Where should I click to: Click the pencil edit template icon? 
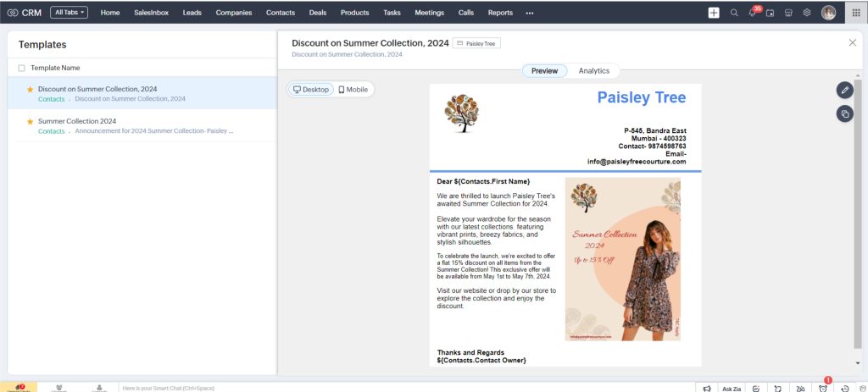(x=844, y=90)
